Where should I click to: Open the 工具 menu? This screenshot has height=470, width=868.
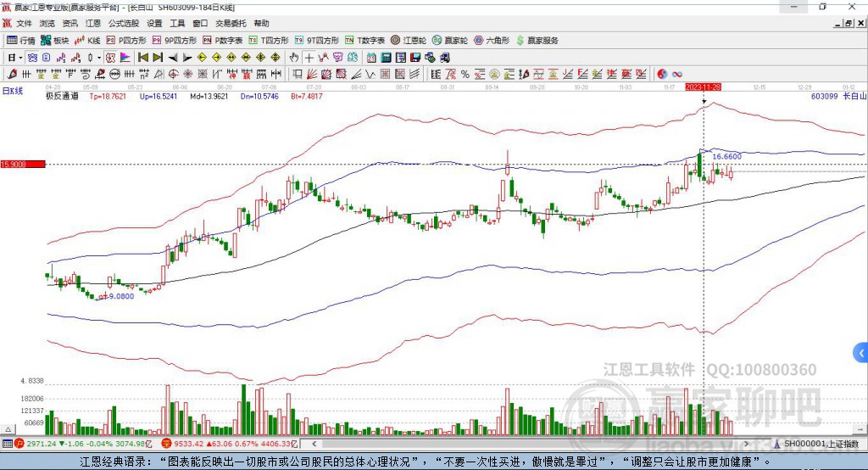pos(177,23)
